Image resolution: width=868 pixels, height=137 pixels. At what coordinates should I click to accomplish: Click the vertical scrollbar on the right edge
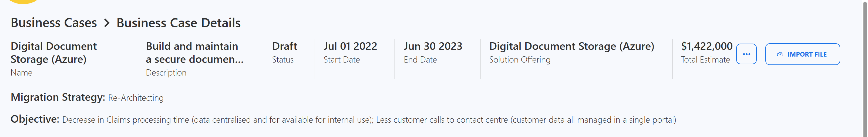(x=865, y=67)
